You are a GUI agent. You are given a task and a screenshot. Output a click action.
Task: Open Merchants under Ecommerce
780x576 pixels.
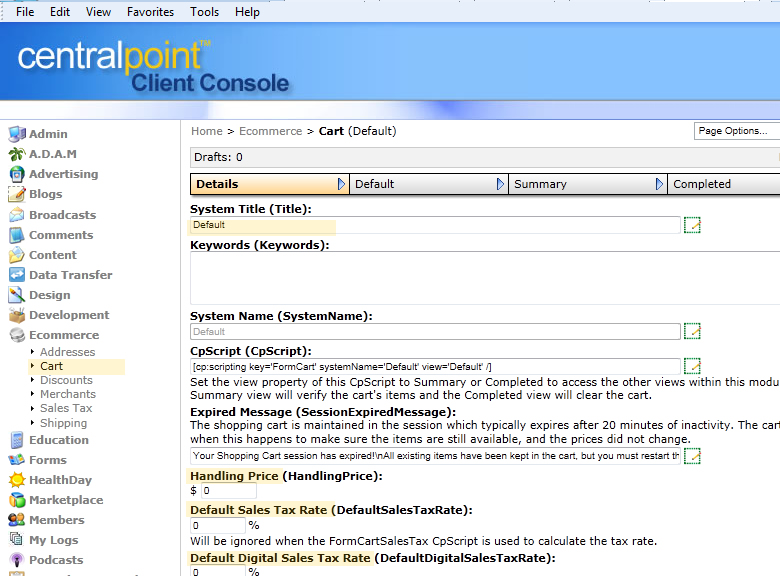click(x=68, y=394)
